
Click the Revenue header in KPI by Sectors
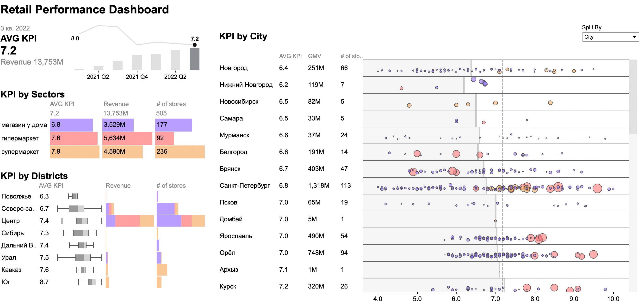click(116, 104)
